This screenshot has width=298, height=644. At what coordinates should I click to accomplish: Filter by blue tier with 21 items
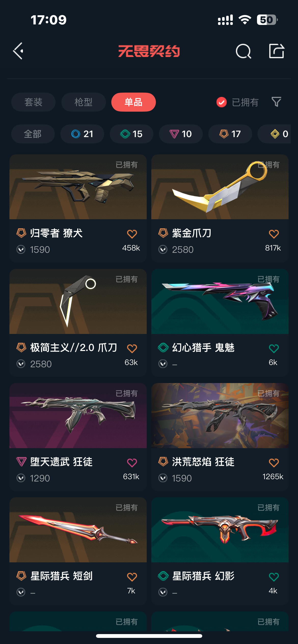click(82, 134)
